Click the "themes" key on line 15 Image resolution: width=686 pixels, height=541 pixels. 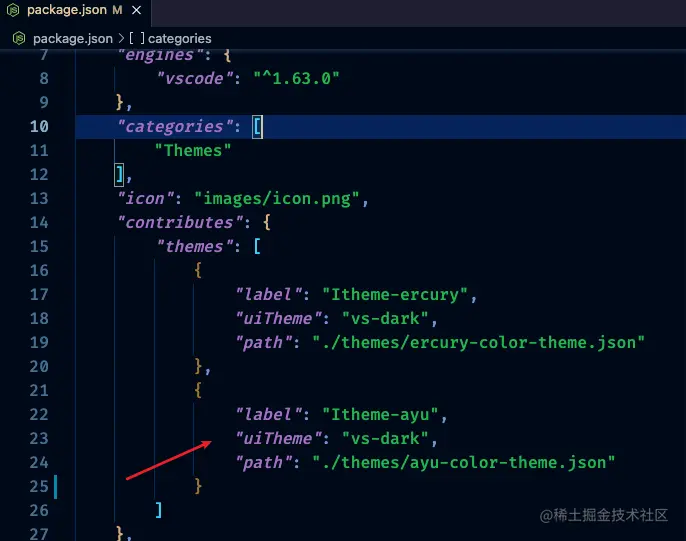click(x=194, y=246)
